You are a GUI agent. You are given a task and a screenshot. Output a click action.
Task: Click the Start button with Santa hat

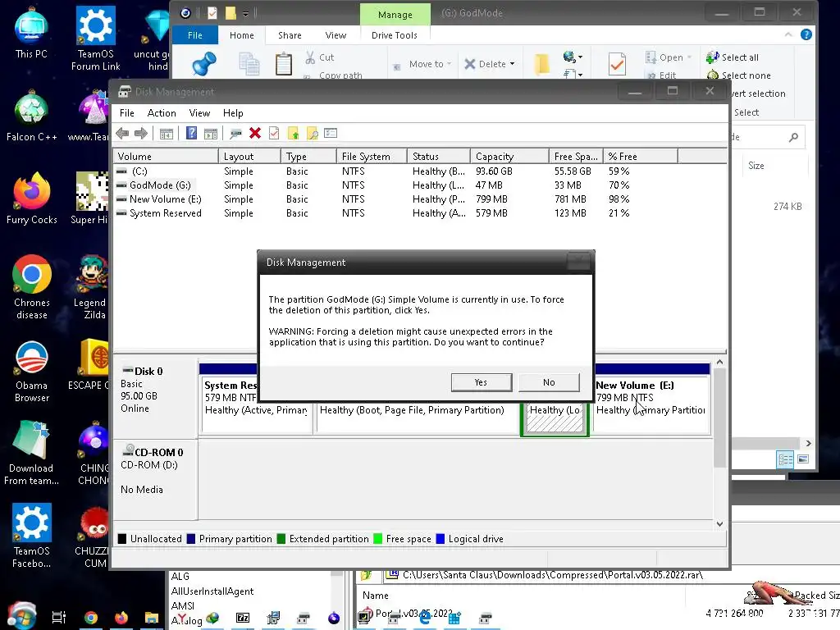coord(21,616)
